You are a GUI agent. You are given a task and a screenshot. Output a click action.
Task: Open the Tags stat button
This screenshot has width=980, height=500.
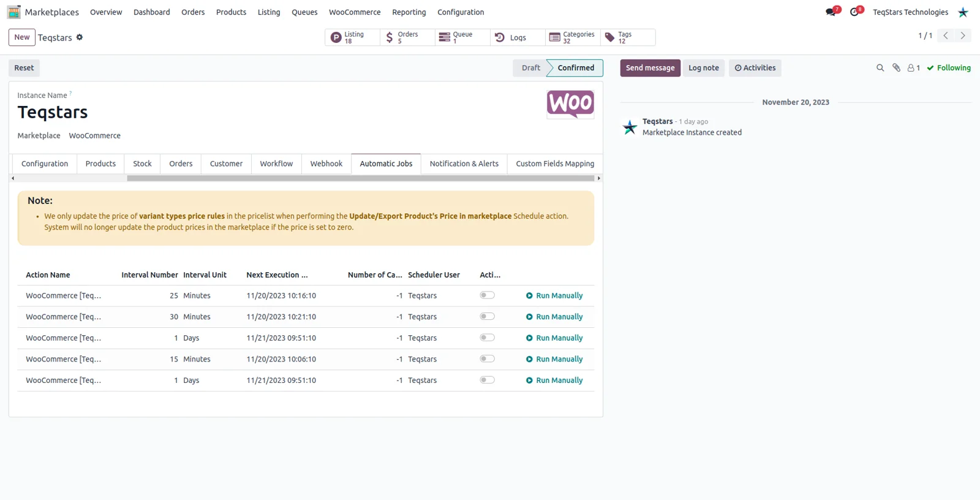[628, 37]
